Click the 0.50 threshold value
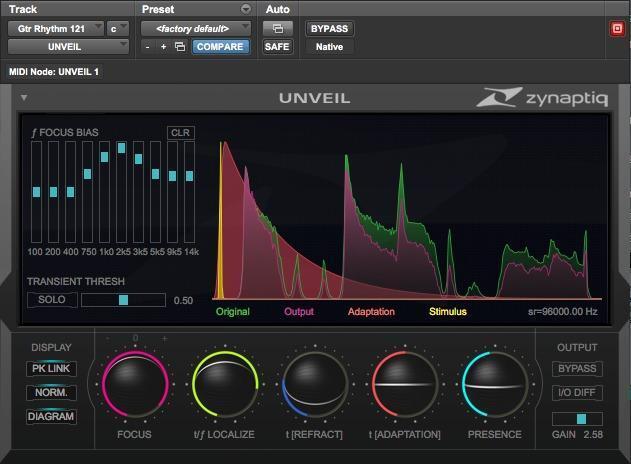The image size is (631, 464). [x=183, y=301]
